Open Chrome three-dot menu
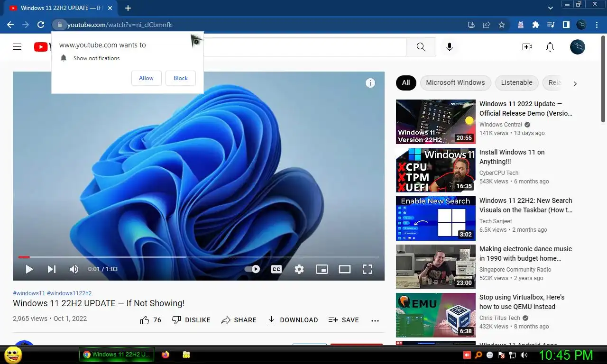 click(x=597, y=25)
